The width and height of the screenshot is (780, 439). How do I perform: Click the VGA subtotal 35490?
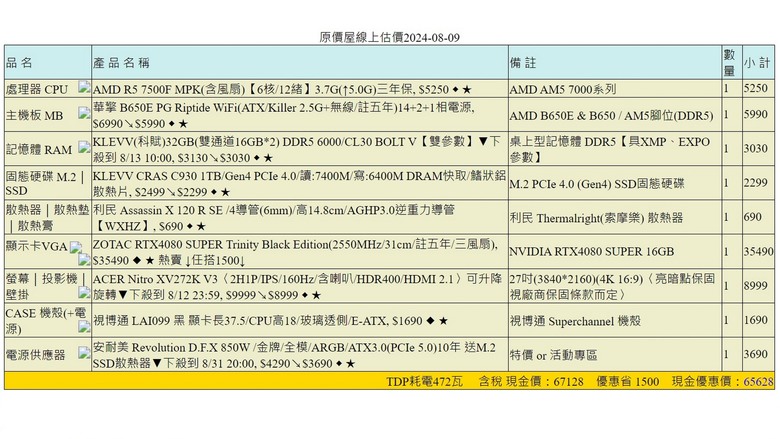[x=759, y=252]
